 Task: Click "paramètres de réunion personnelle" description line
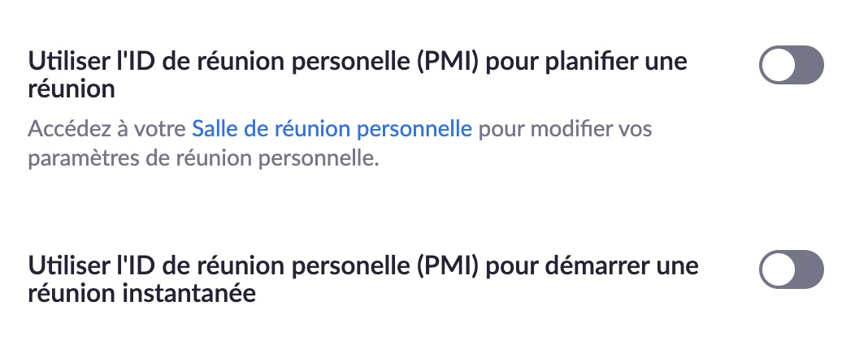203,157
